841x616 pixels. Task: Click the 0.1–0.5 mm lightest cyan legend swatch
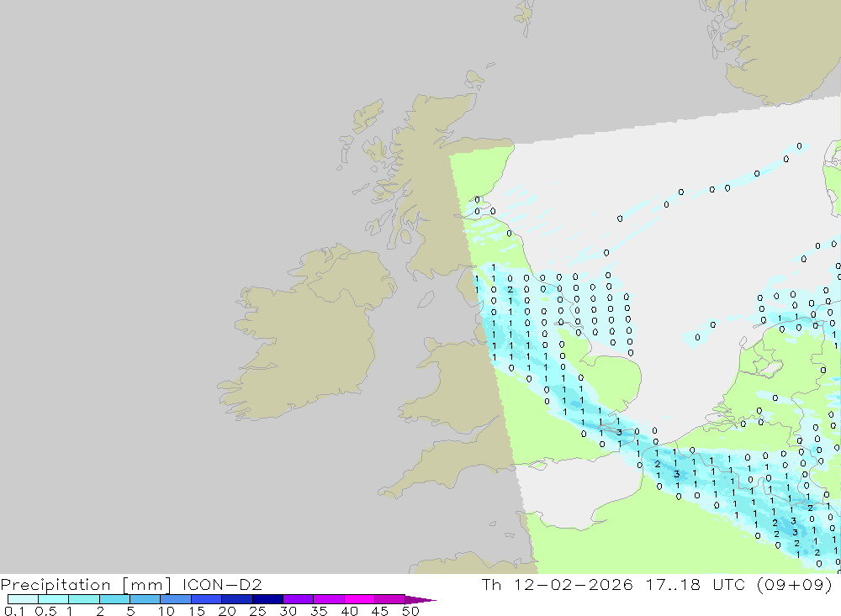[x=23, y=599]
